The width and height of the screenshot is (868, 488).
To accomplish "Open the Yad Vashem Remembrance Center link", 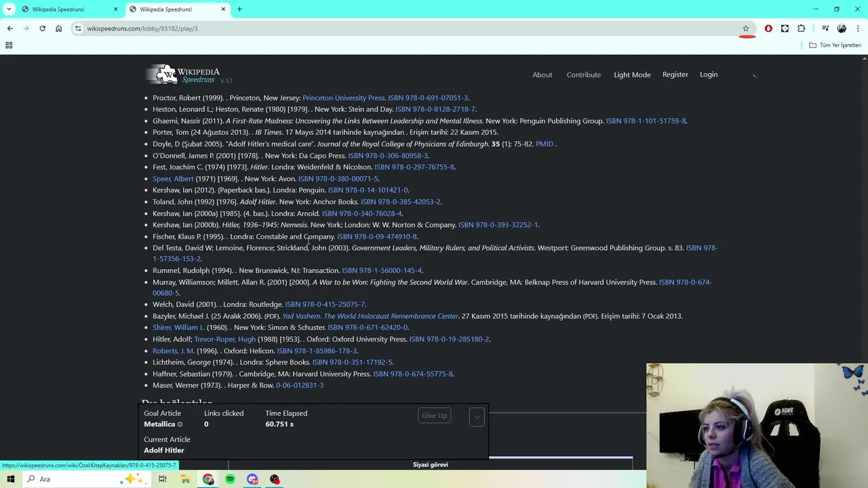I will (370, 316).
